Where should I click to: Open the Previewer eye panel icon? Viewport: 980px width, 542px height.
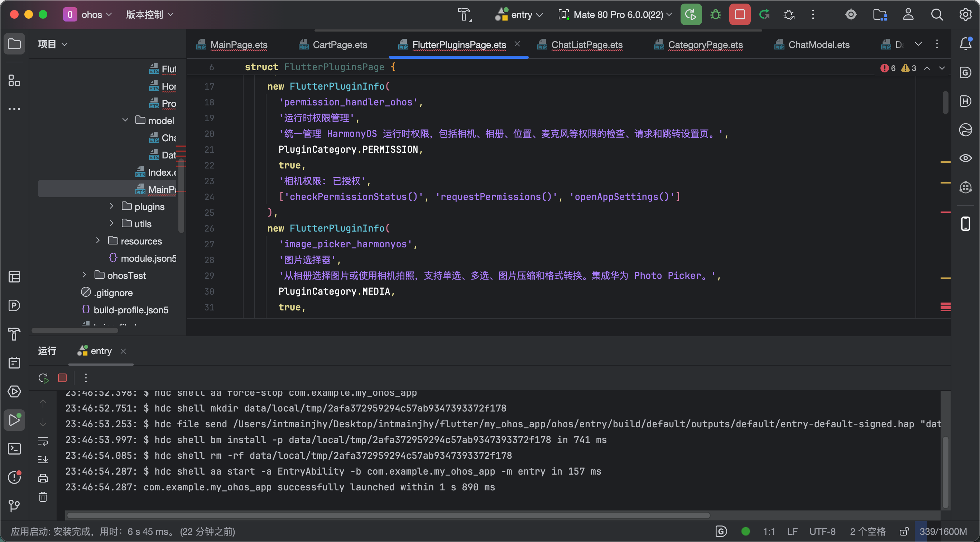click(x=966, y=158)
